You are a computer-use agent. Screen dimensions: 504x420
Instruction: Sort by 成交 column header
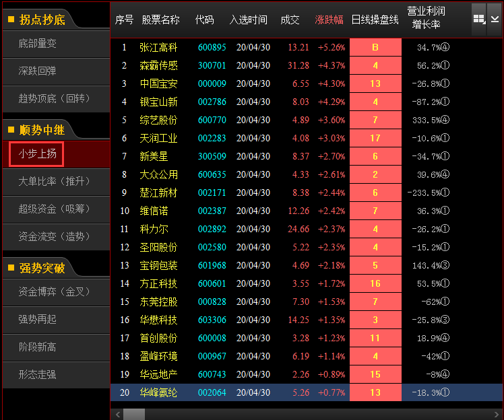click(290, 20)
